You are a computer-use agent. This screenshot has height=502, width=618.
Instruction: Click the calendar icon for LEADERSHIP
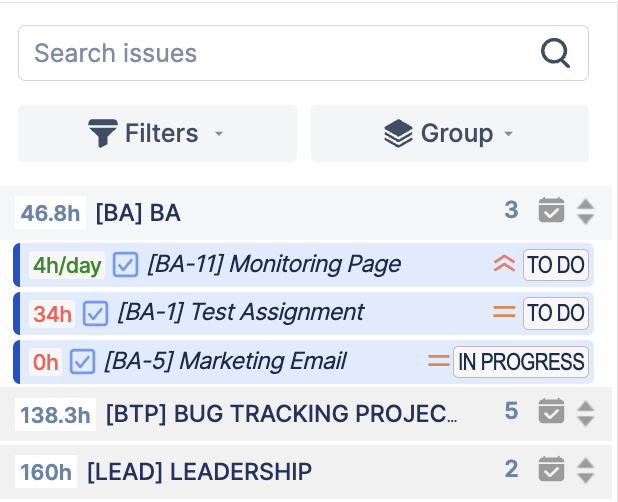[x=551, y=470]
